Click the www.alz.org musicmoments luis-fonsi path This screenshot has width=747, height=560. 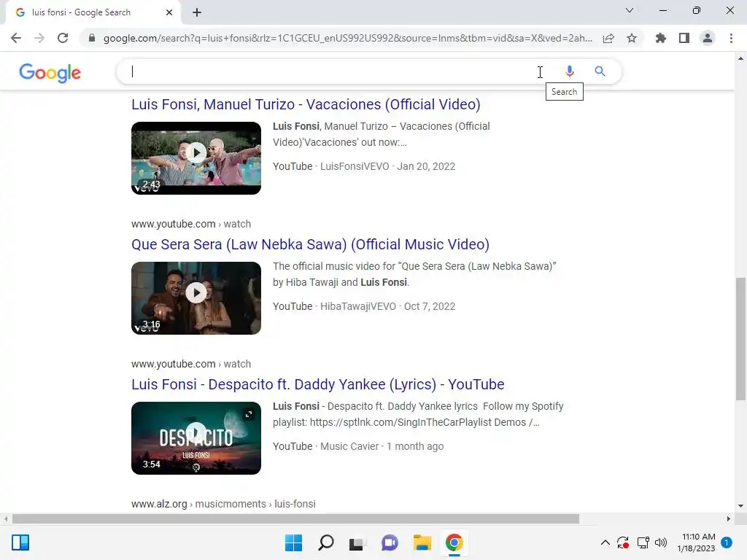pos(223,504)
